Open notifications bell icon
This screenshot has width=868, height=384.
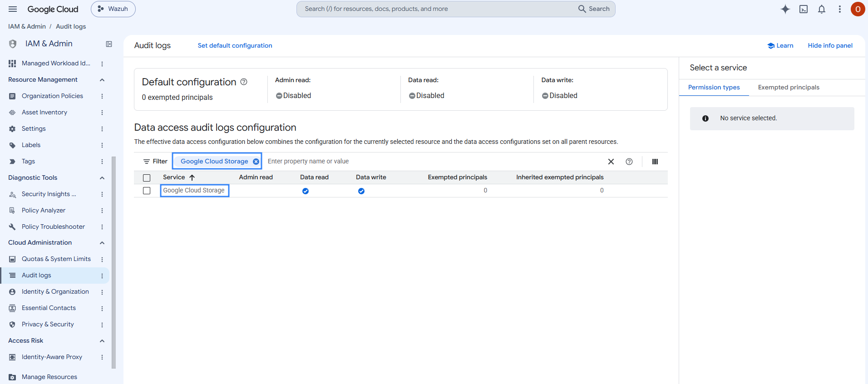click(822, 9)
